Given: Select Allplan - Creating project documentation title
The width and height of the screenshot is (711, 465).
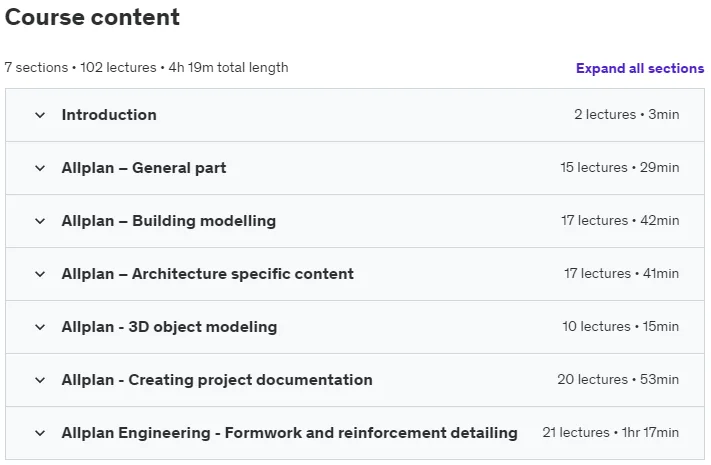Looking at the screenshot, I should (217, 380).
